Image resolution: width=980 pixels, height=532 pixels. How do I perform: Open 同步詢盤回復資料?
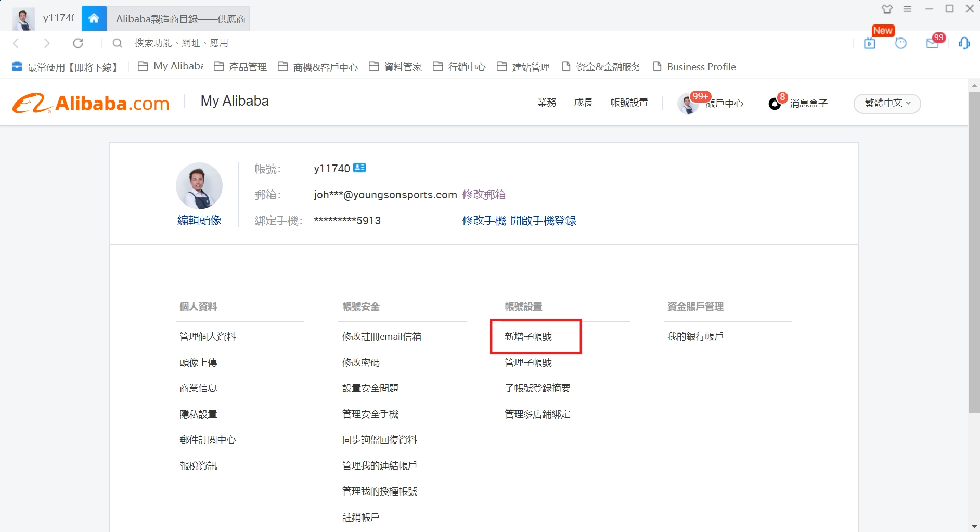point(380,439)
